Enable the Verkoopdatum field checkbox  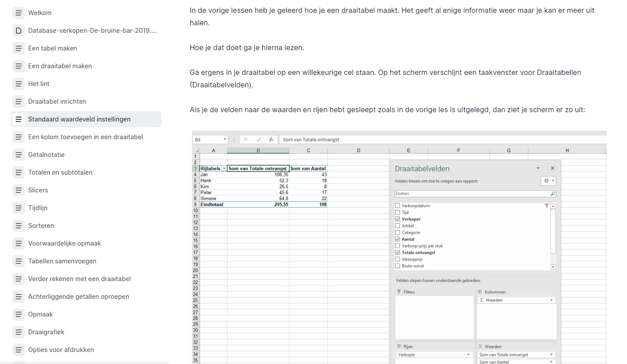398,206
